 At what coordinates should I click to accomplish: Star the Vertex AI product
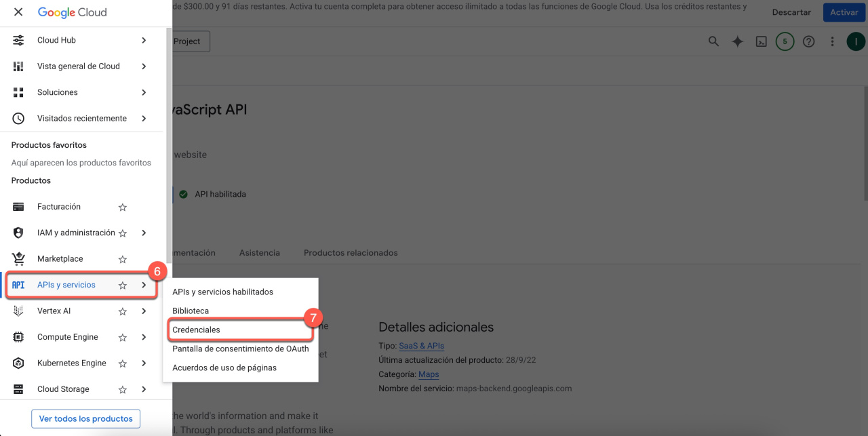(123, 311)
